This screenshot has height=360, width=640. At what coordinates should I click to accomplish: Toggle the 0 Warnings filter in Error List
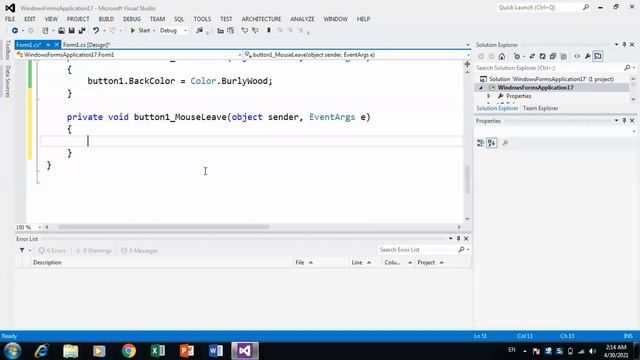click(x=93, y=251)
